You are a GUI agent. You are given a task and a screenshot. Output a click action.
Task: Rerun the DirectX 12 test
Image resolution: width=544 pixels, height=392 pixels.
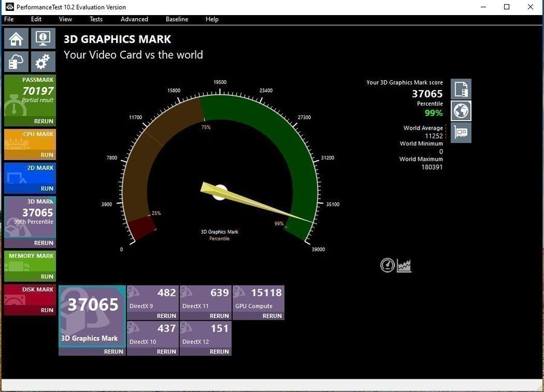click(219, 352)
